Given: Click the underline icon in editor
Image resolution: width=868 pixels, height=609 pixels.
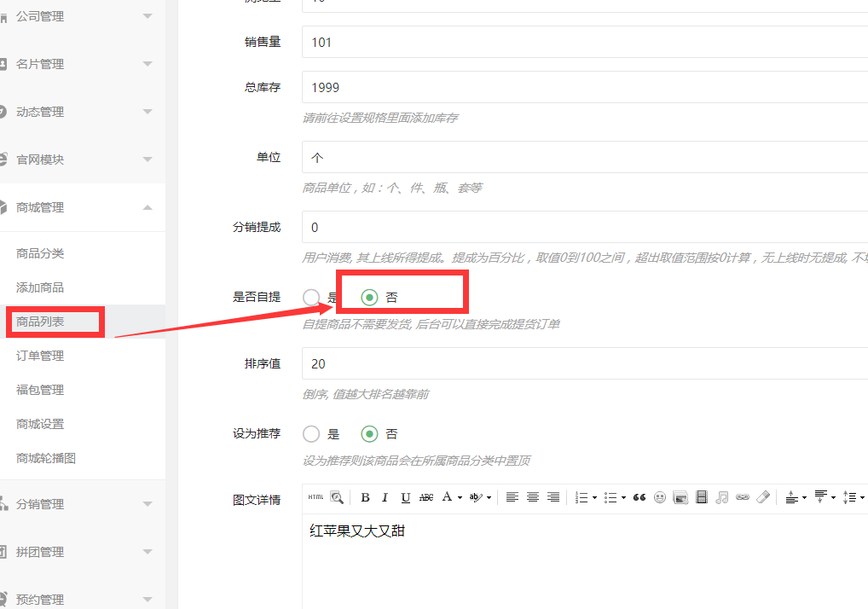Looking at the screenshot, I should coord(406,497).
